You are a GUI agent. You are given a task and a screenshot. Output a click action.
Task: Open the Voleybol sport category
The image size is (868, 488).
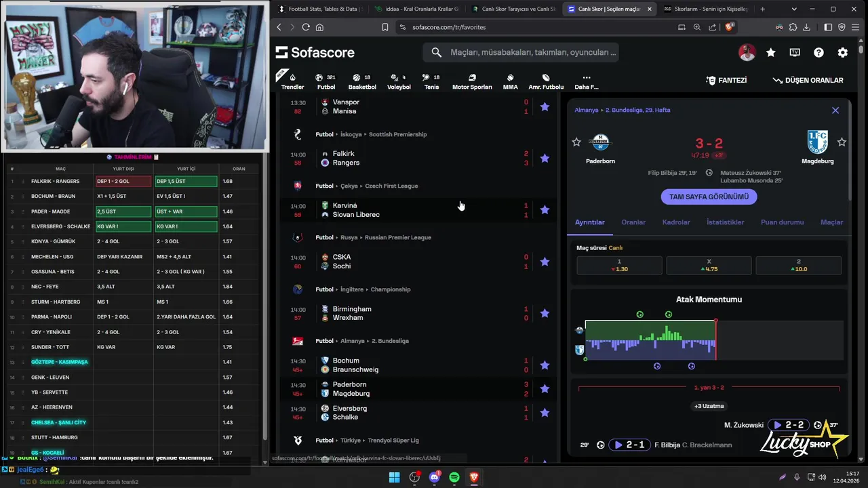pyautogui.click(x=399, y=81)
